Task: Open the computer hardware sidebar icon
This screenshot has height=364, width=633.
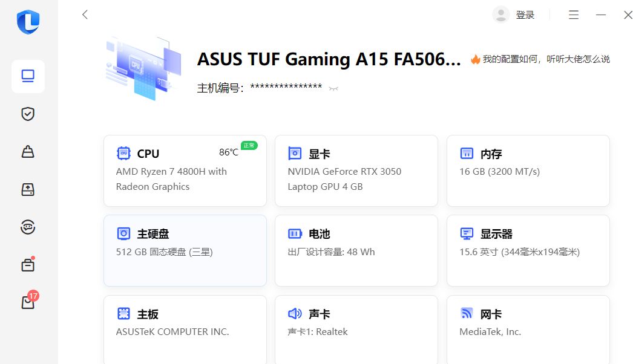Action: tap(28, 76)
